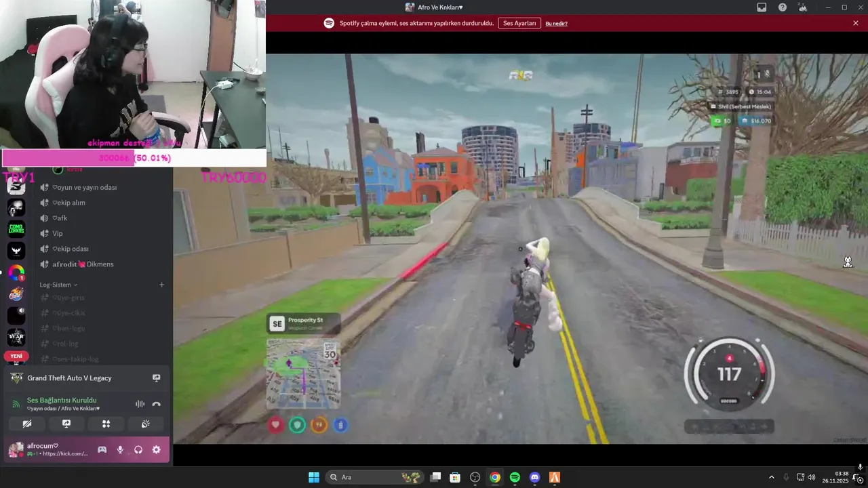Screen dimensions: 868x488
Task: Open Microsoft Store from the taskbar
Action: tap(455, 477)
